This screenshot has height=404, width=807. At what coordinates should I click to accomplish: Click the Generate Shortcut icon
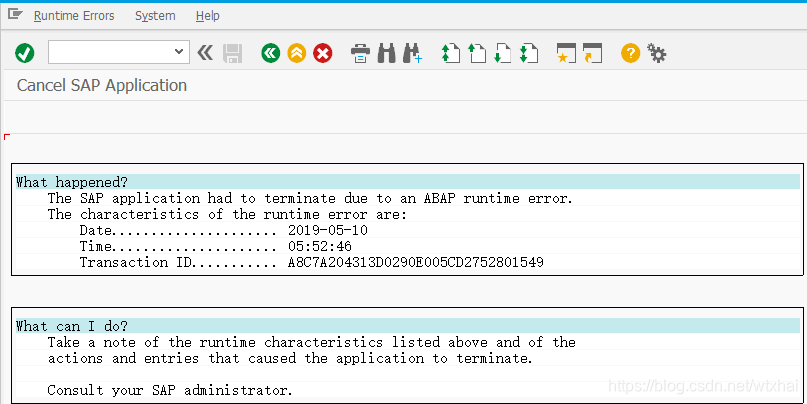point(592,54)
